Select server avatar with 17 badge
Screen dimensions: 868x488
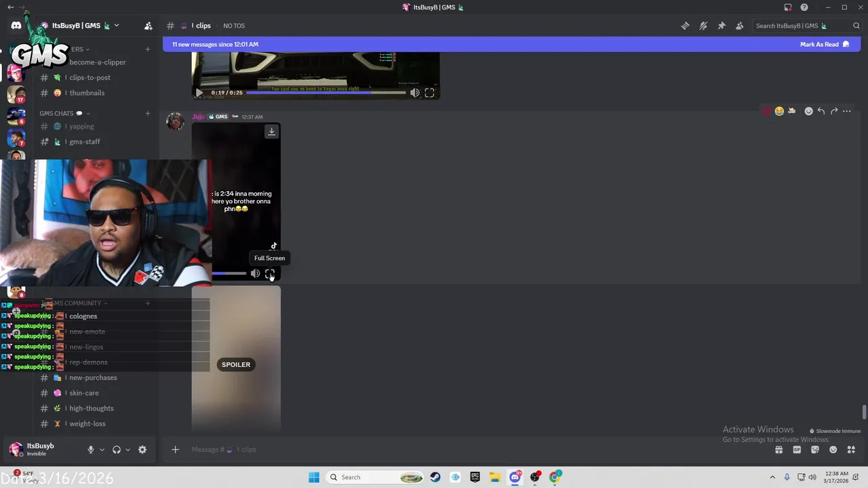tap(16, 94)
